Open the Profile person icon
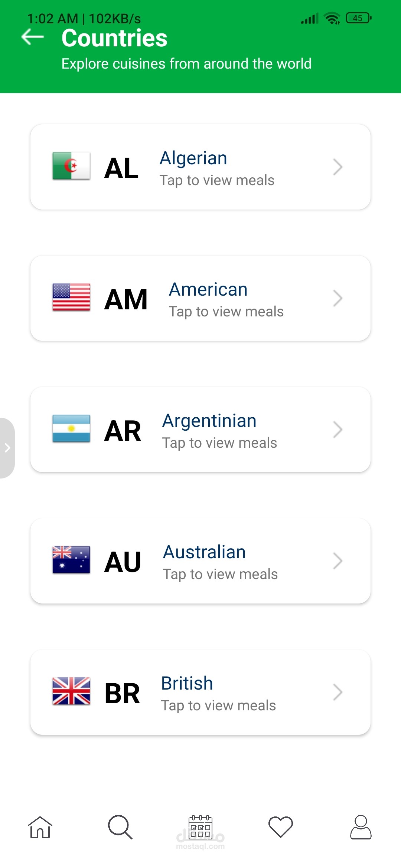 (x=361, y=827)
